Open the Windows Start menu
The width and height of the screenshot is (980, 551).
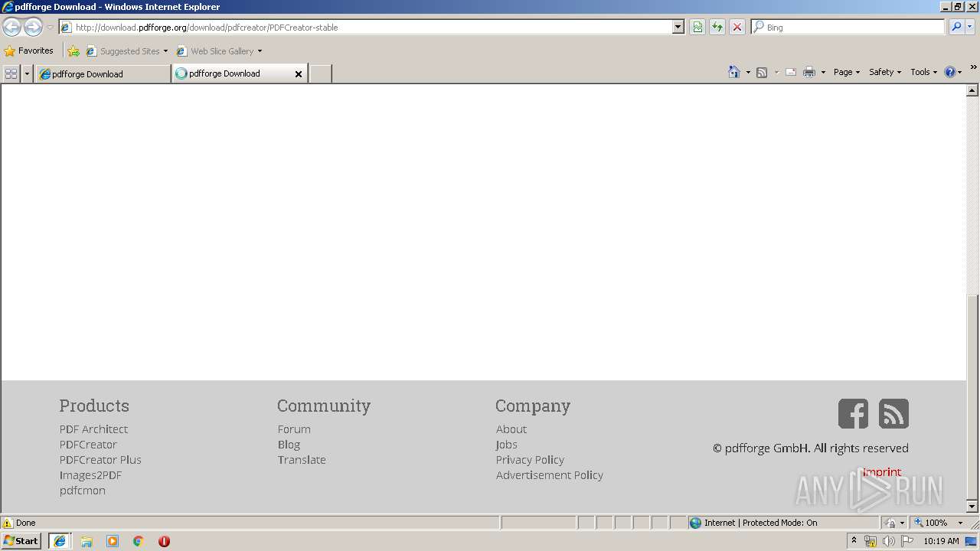[21, 541]
